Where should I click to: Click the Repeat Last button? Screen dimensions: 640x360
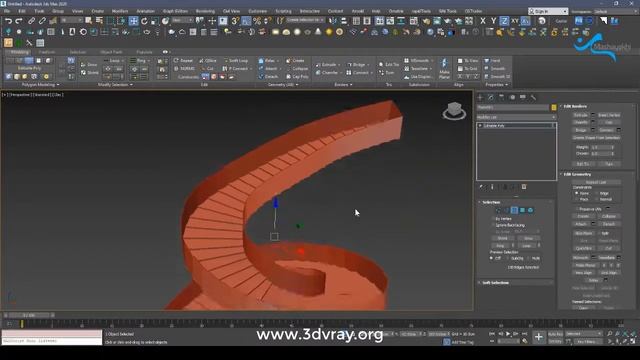tap(596, 182)
